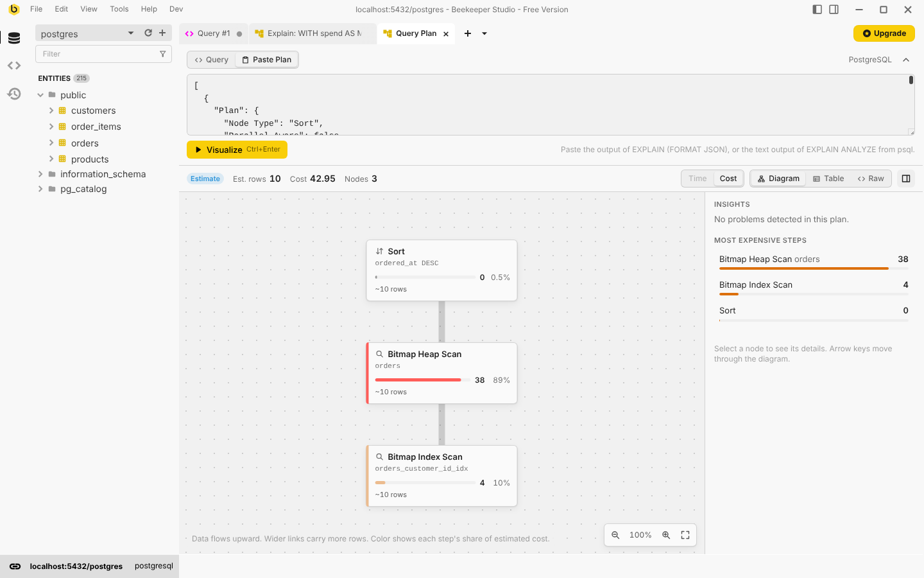
Task: Click the 100% zoom level indicator
Action: click(640, 535)
